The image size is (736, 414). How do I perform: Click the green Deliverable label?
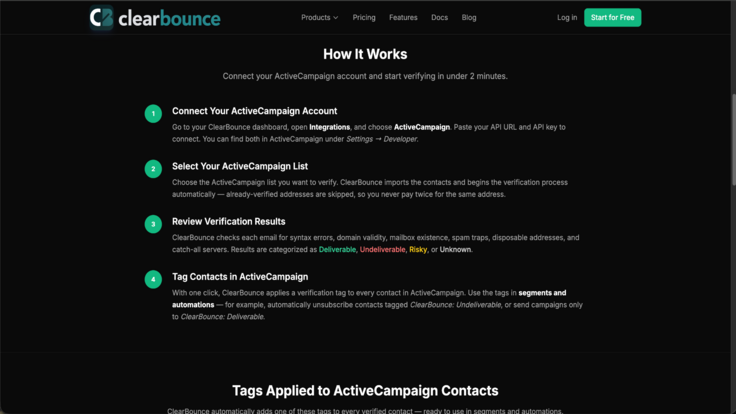(x=337, y=250)
